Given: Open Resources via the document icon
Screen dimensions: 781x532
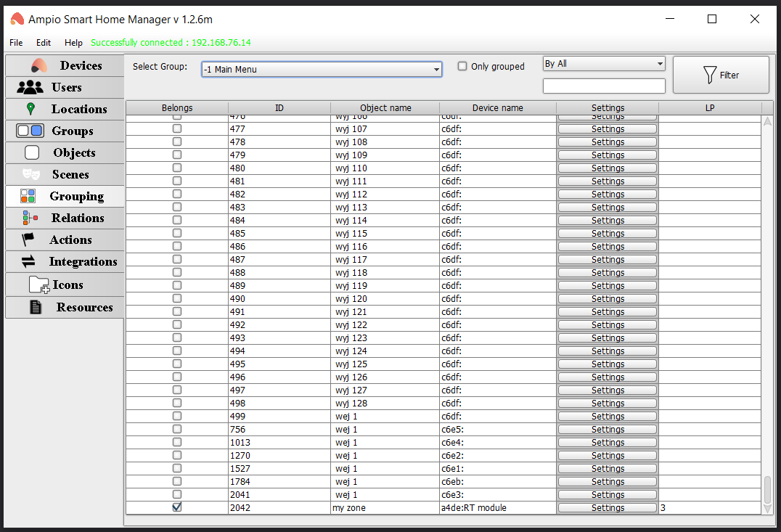Looking at the screenshot, I should [x=36, y=307].
